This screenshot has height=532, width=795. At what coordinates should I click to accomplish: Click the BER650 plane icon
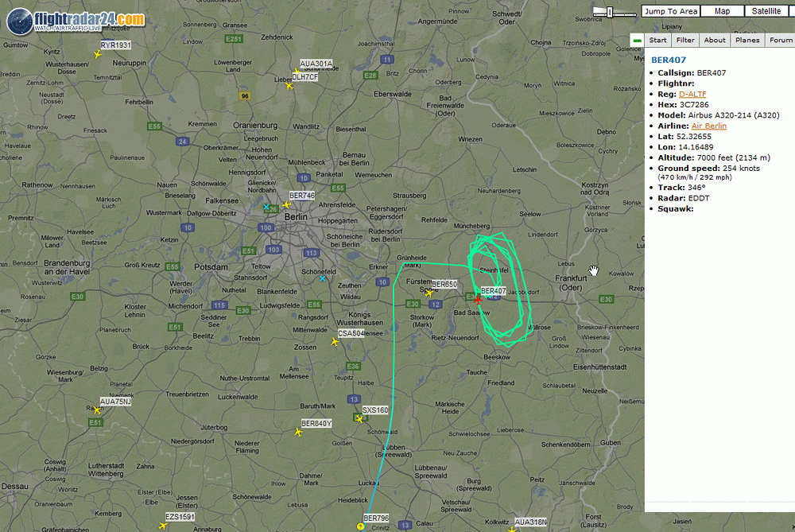coord(429,293)
